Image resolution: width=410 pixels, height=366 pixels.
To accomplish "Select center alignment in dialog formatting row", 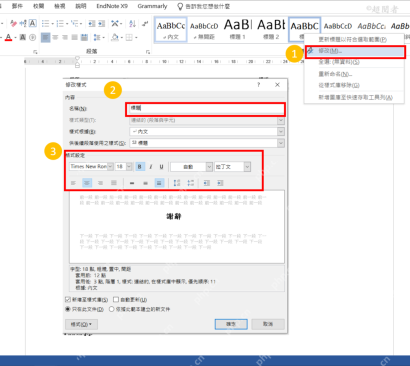I will click(87, 183).
